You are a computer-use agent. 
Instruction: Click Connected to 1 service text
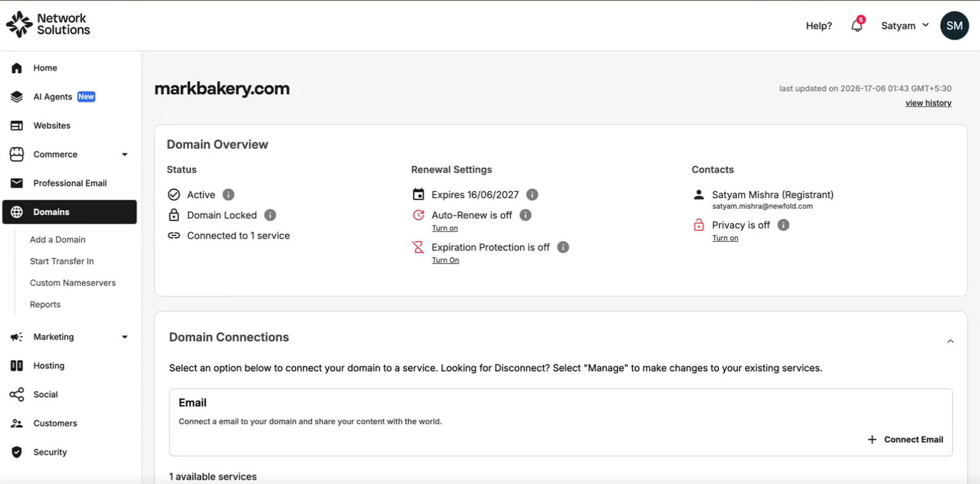pyautogui.click(x=238, y=235)
